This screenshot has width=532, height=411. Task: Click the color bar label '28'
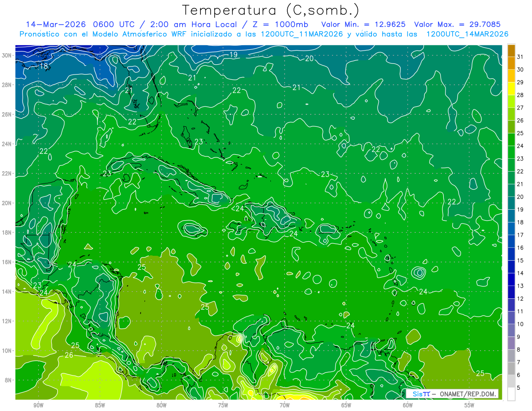[520, 95]
